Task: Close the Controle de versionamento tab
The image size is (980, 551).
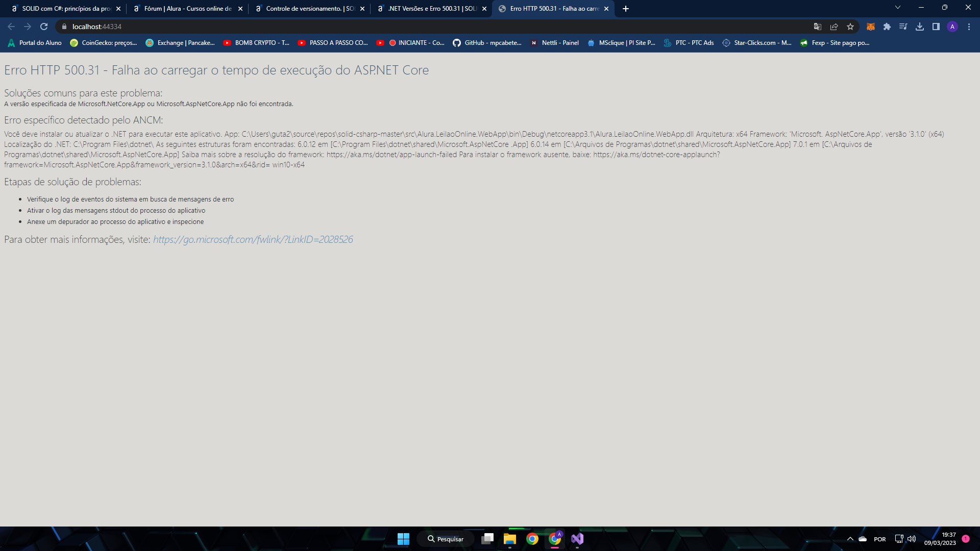Action: tap(362, 9)
